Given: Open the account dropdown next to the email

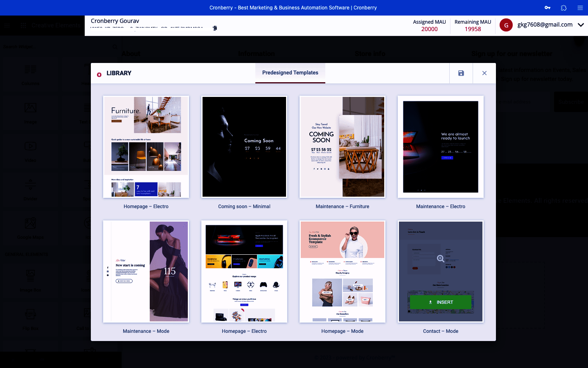Looking at the screenshot, I should [581, 25].
